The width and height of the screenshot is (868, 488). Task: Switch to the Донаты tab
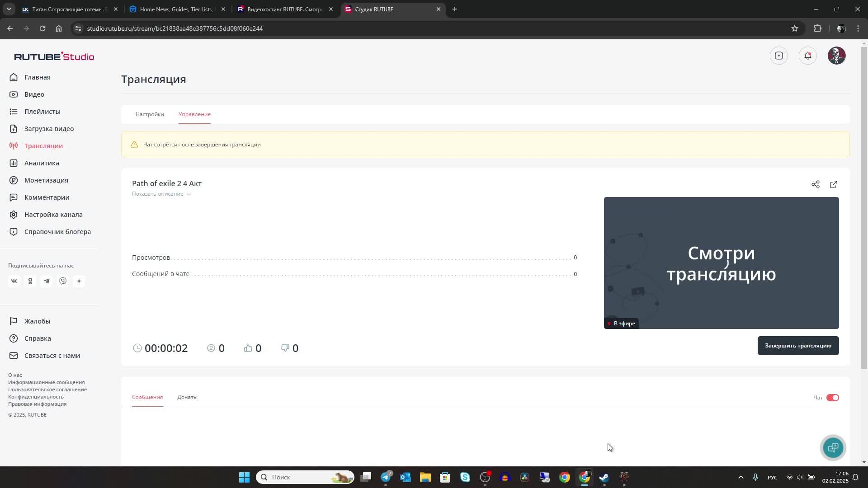[187, 397]
